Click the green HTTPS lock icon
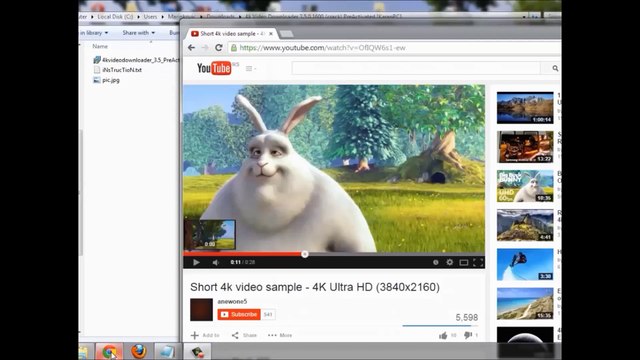This screenshot has width=640, height=360. point(234,48)
